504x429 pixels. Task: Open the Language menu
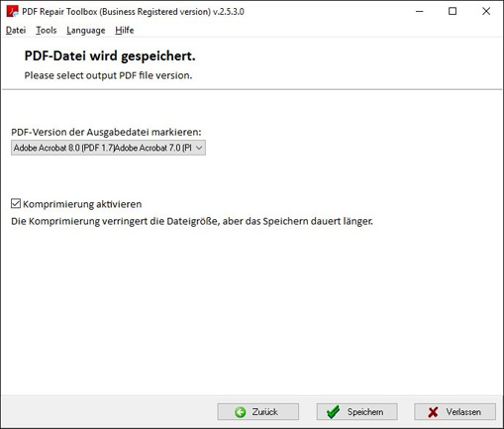(x=86, y=31)
